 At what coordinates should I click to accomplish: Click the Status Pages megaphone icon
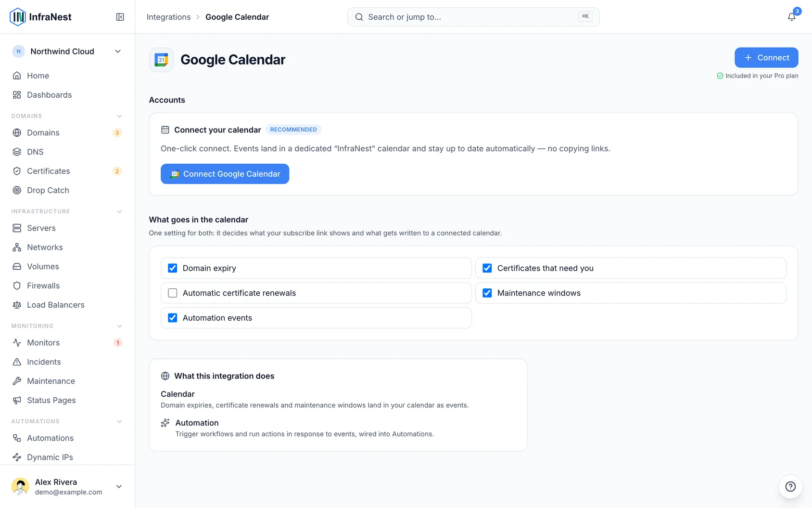17,400
